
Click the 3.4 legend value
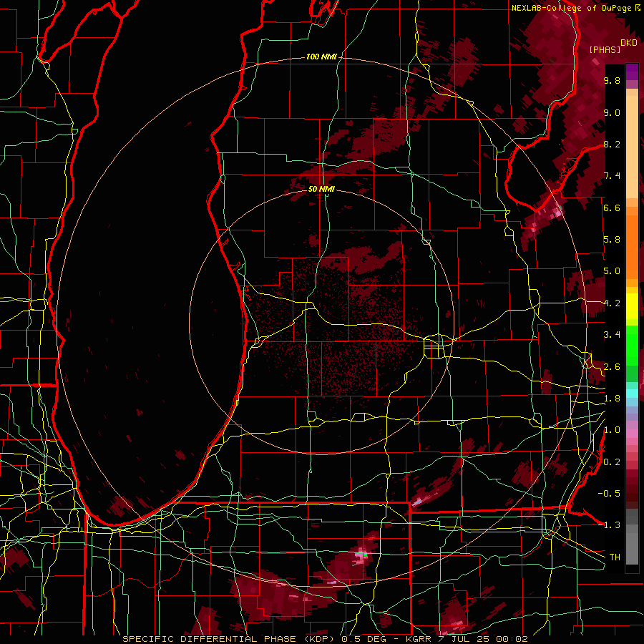pyautogui.click(x=612, y=335)
